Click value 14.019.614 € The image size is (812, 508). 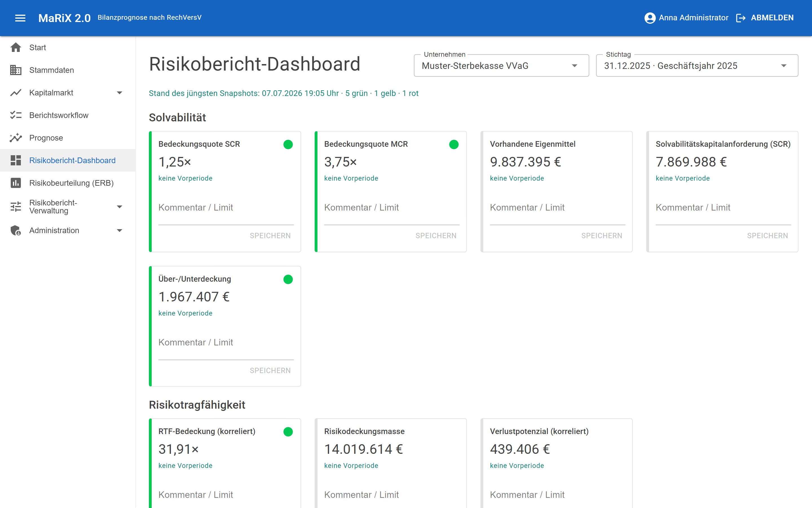pyautogui.click(x=363, y=449)
